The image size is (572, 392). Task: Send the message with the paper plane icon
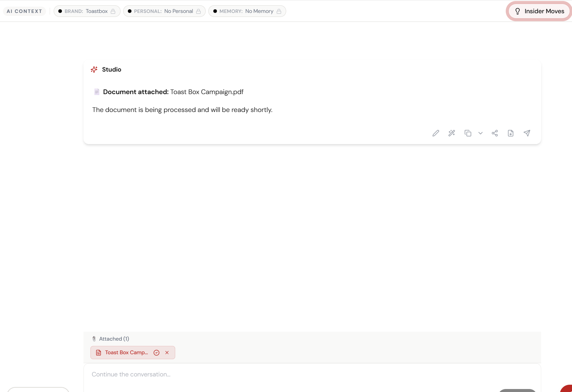tap(527, 133)
